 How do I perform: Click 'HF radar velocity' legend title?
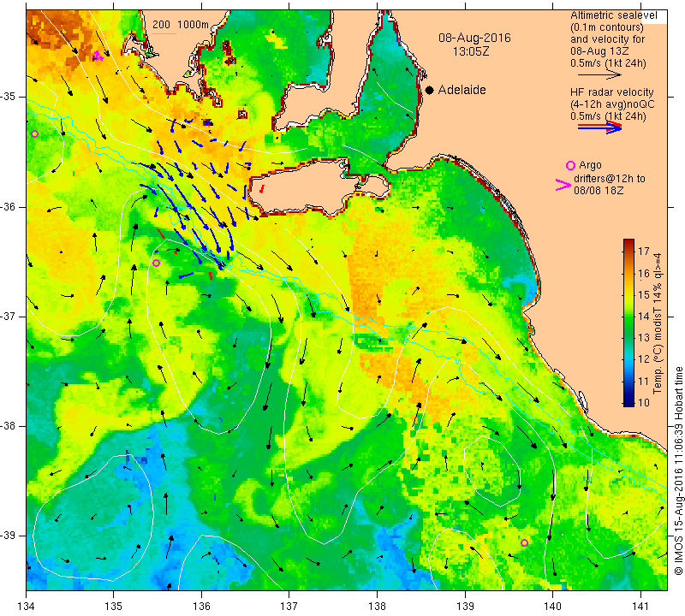611,92
